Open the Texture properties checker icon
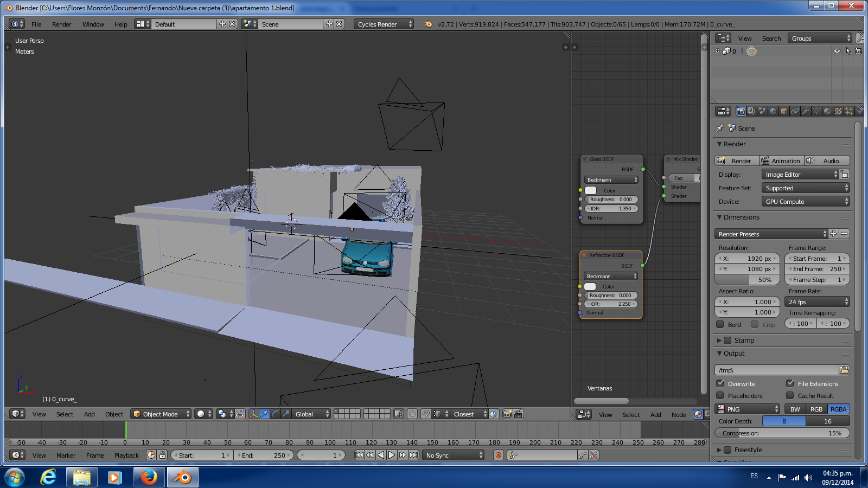This screenshot has height=488, width=868. (838, 111)
